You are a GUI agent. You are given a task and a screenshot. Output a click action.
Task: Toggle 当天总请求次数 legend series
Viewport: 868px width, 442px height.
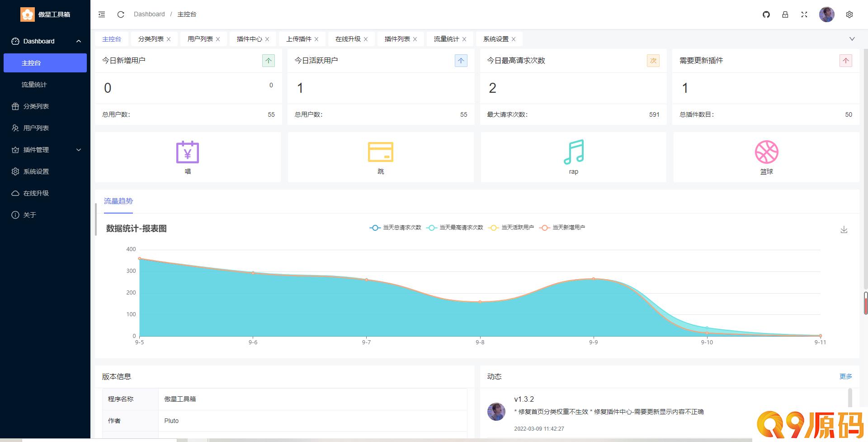click(395, 228)
